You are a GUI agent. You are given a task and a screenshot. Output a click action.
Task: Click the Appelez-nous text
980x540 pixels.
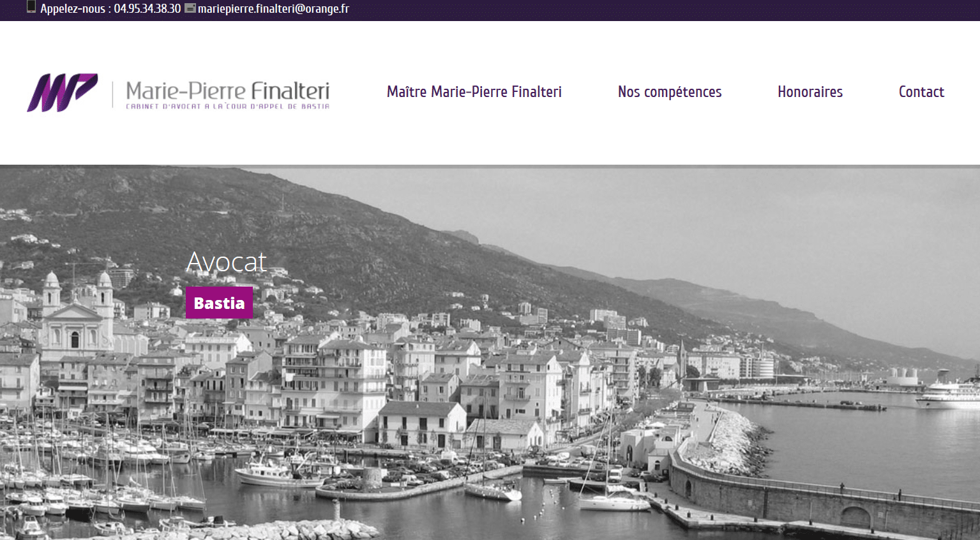click(72, 9)
